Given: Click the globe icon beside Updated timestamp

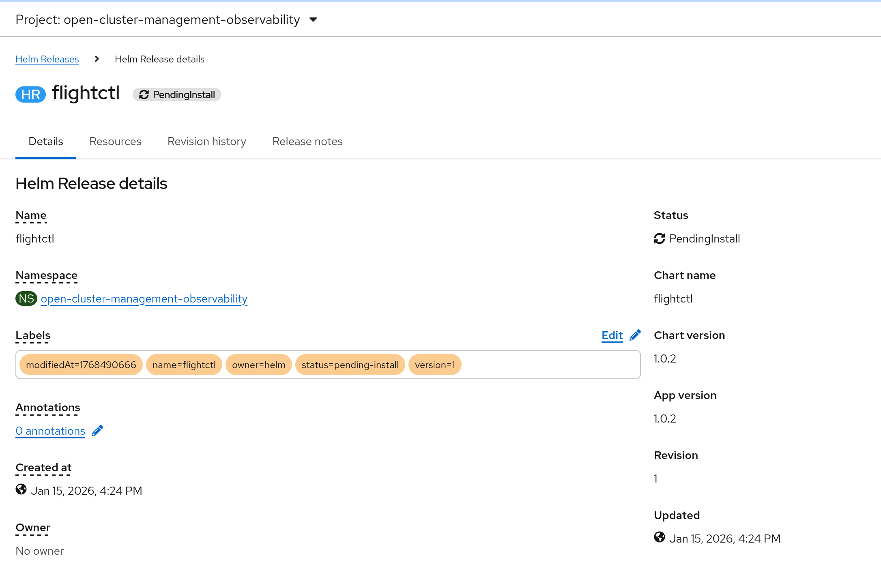Looking at the screenshot, I should click(660, 537).
